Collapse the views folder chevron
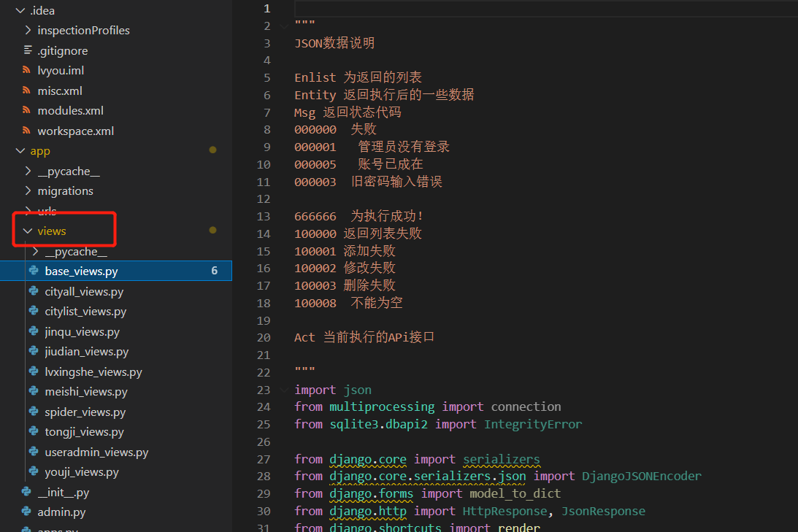Screen dimensions: 798x532 point(28,231)
